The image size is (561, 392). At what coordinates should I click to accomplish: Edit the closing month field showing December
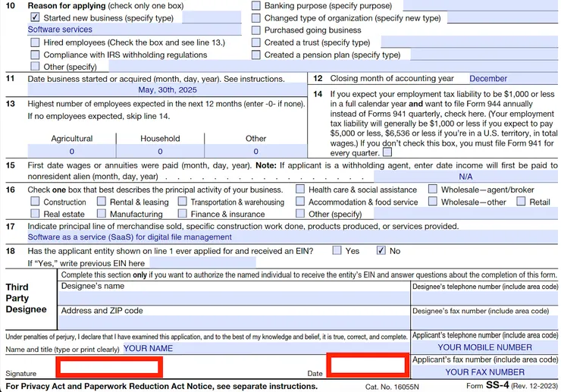pyautogui.click(x=513, y=79)
